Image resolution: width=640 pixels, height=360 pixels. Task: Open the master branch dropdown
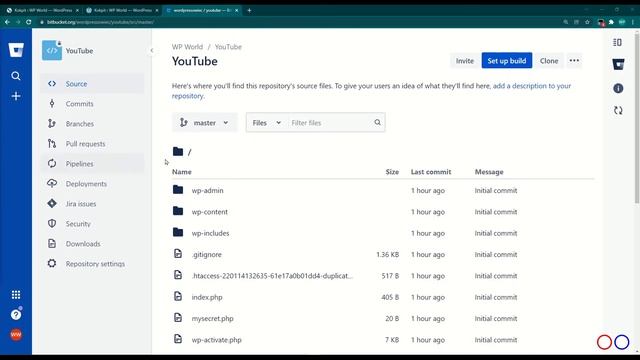[x=204, y=122]
